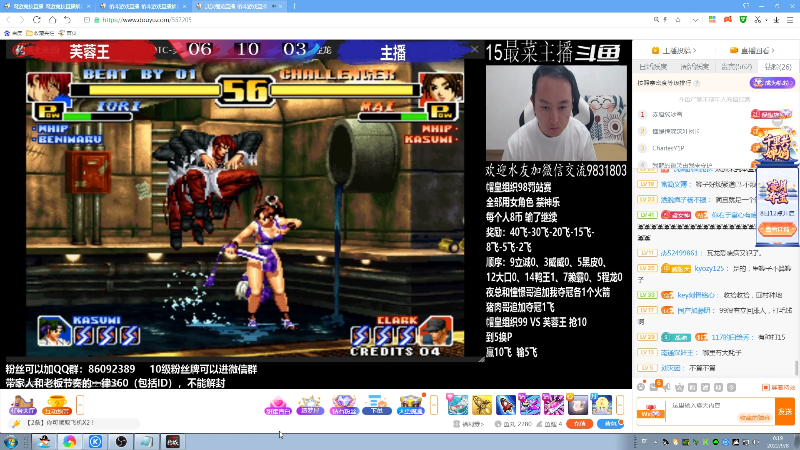This screenshot has width=800, height=450.
Task: Toggle the orange screen effects option
Action: click(779, 387)
